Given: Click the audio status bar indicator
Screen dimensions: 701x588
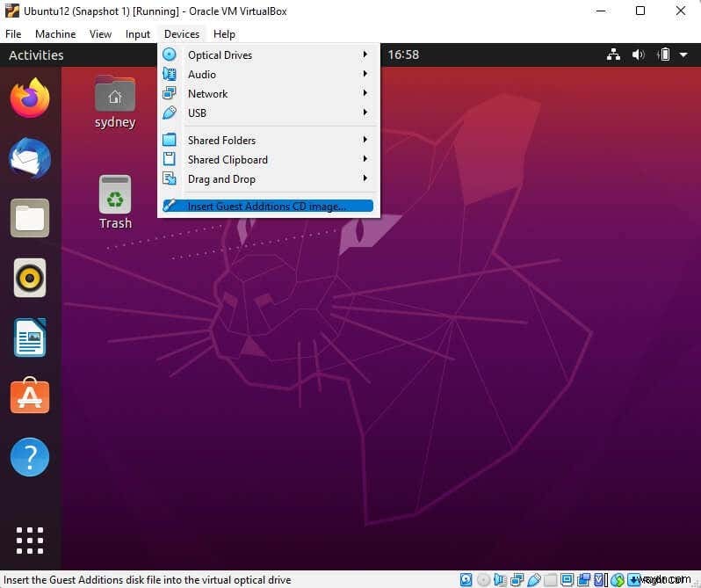Looking at the screenshot, I should 500,580.
